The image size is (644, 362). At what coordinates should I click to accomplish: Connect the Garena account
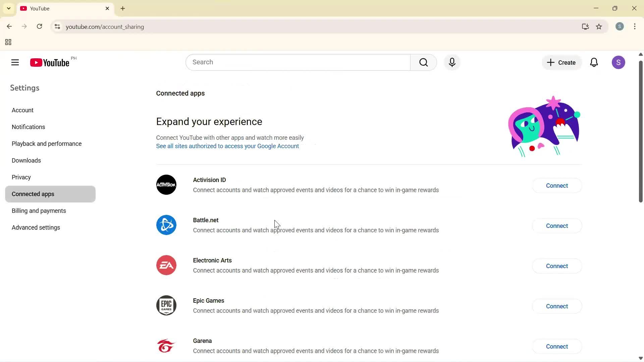point(557,346)
